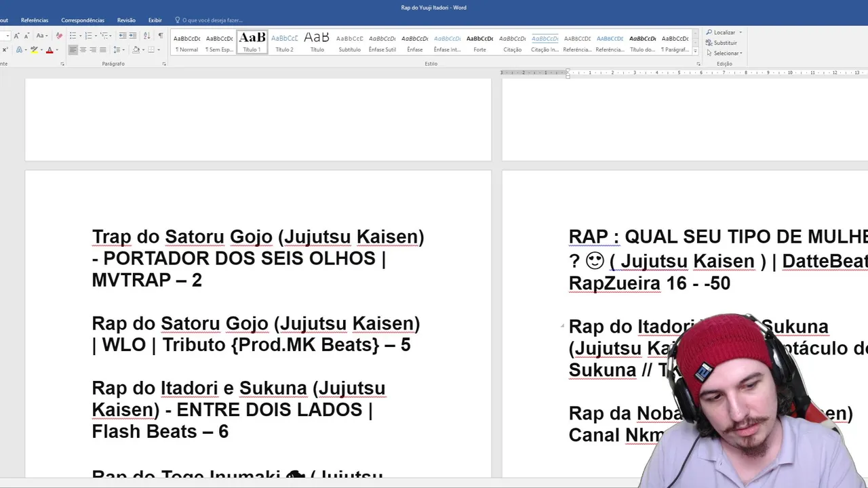This screenshot has height=488, width=868.
Task: Switch to the Correspondências tab
Action: click(x=83, y=20)
